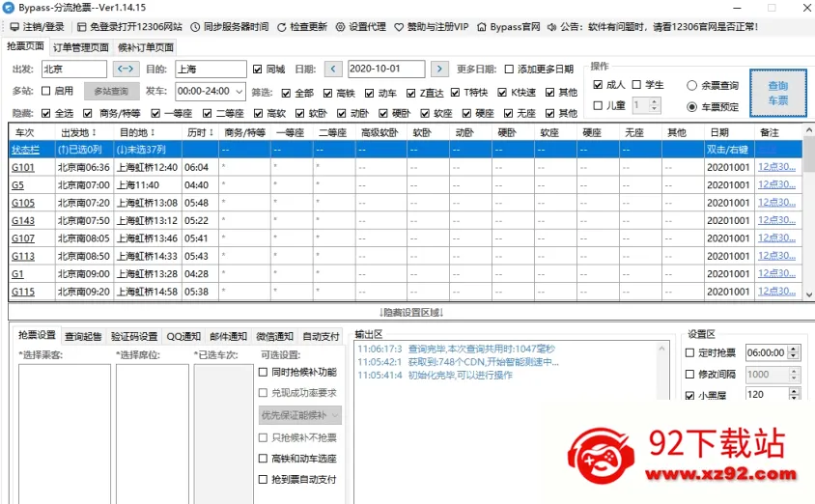Click the sponsor VIP heart icon
The height and width of the screenshot is (504, 815).
pyautogui.click(x=399, y=27)
